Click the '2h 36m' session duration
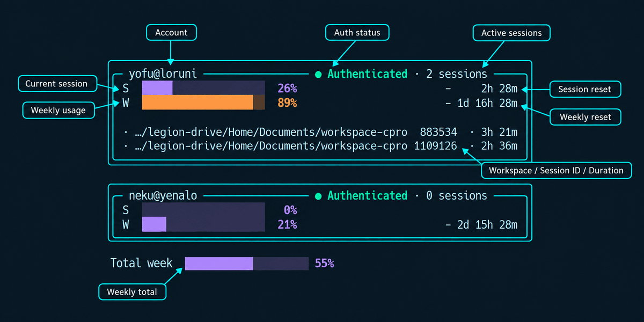 click(500, 146)
